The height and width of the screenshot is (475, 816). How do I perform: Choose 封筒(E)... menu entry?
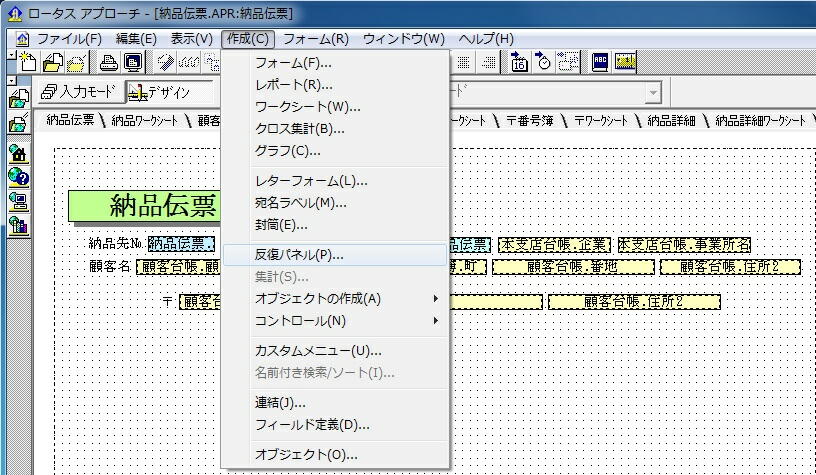tap(335, 225)
